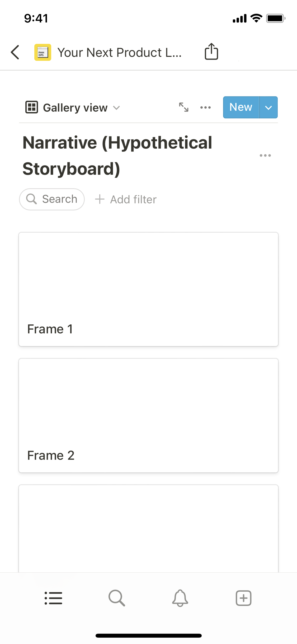Open the Gallery view switcher dropdown

click(73, 108)
